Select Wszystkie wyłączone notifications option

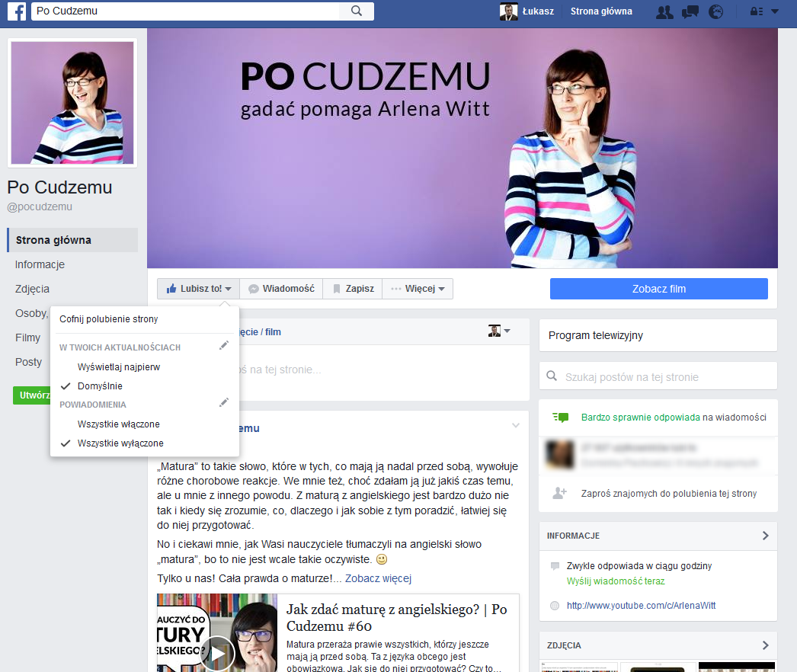(120, 443)
